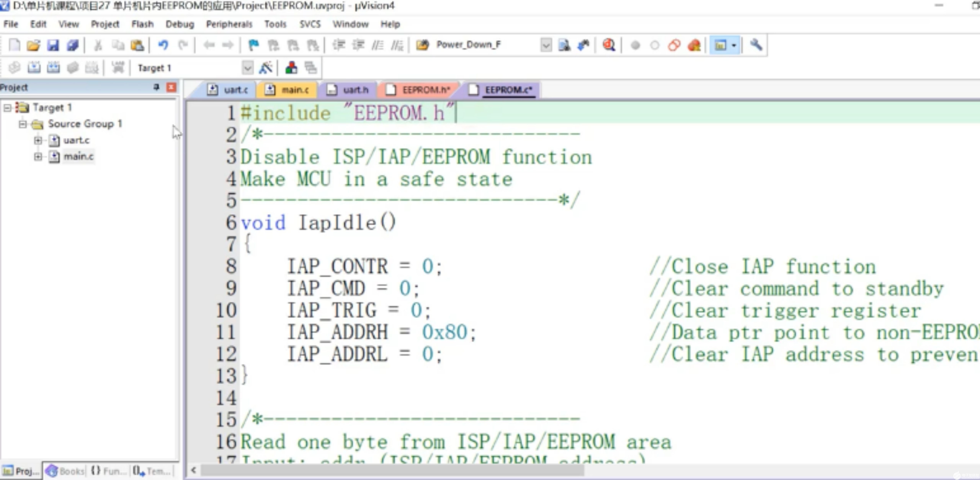
Task: Open the SVCS menu
Action: click(310, 24)
